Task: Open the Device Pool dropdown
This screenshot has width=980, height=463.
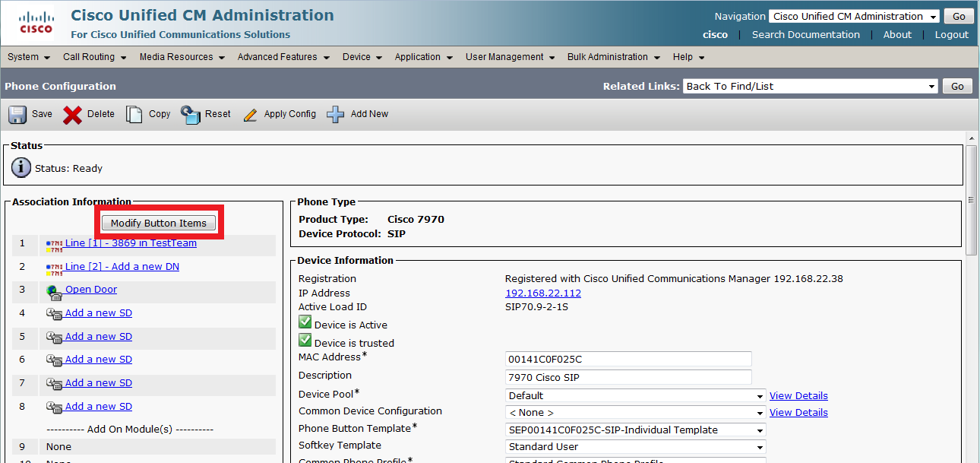Action: [635, 395]
